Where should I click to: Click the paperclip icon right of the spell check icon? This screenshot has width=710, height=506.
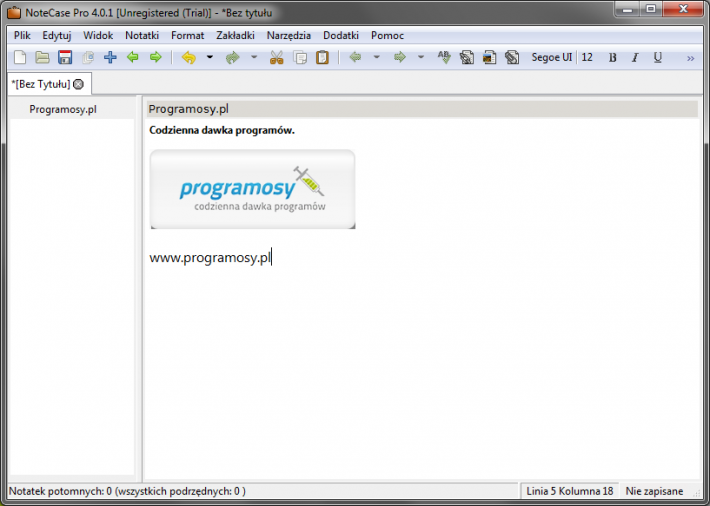click(x=467, y=58)
